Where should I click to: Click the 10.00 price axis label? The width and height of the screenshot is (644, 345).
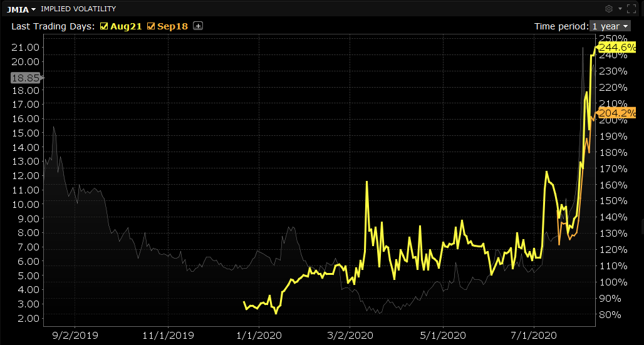click(x=26, y=204)
